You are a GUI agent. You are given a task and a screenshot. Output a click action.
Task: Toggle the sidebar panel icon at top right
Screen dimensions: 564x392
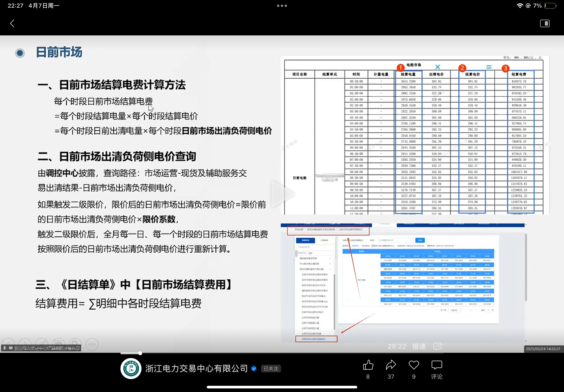click(x=545, y=24)
